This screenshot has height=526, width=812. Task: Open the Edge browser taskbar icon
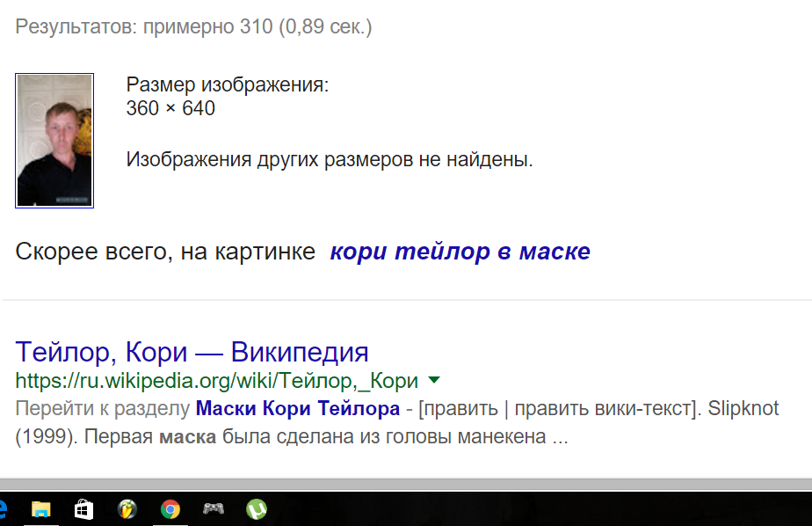[x=4, y=509]
